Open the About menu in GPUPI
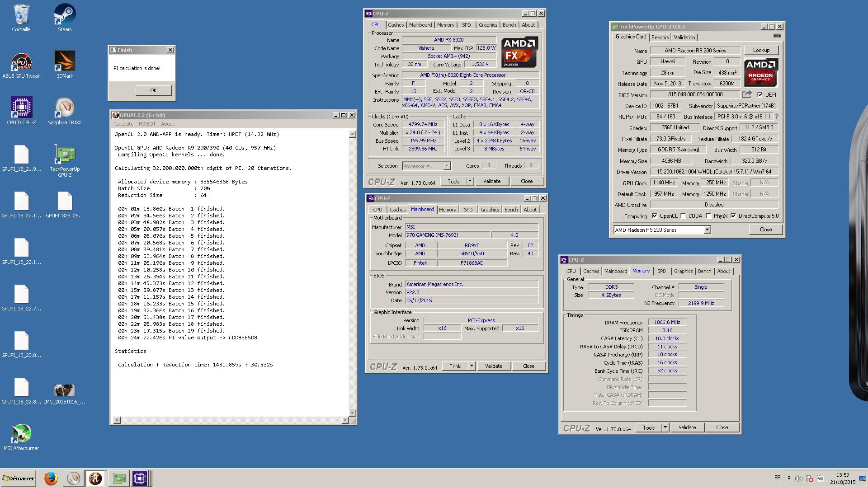 coord(167,124)
